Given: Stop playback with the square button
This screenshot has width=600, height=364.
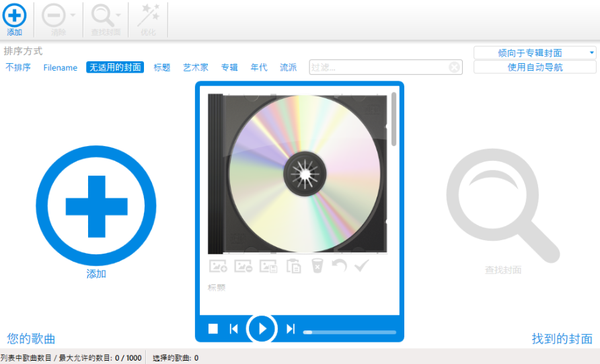Looking at the screenshot, I should pos(213,329).
